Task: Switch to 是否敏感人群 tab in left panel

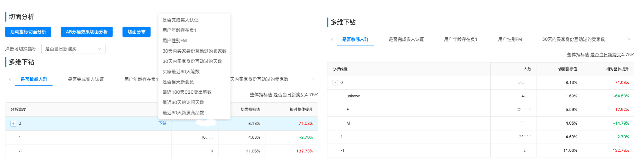Action: pyautogui.click(x=34, y=80)
